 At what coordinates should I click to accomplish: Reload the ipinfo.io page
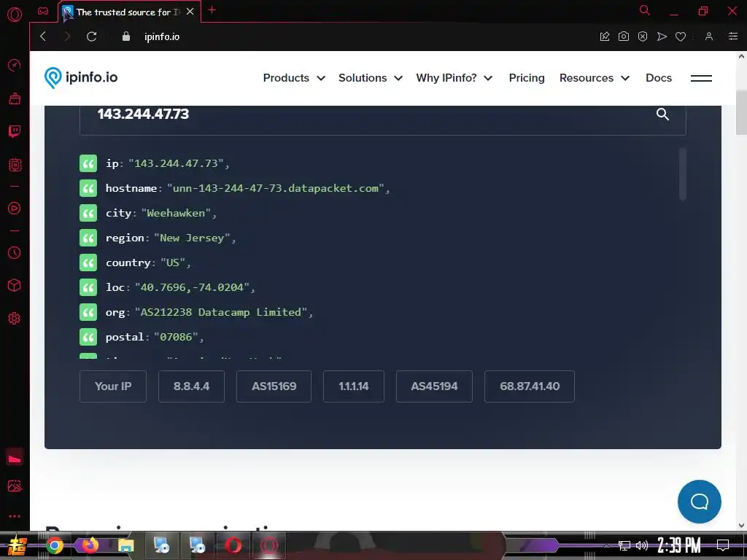click(91, 36)
